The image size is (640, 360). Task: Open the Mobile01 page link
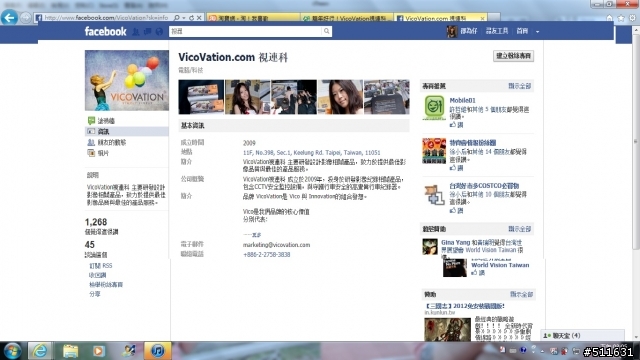[462, 100]
